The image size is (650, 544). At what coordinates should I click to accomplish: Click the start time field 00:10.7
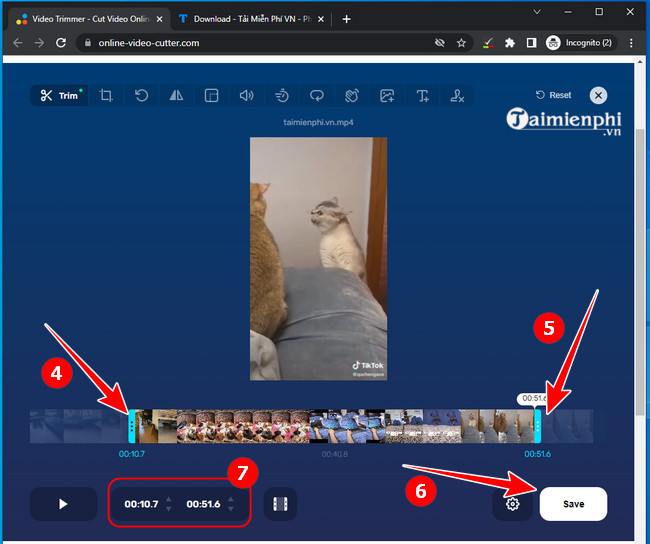[141, 504]
